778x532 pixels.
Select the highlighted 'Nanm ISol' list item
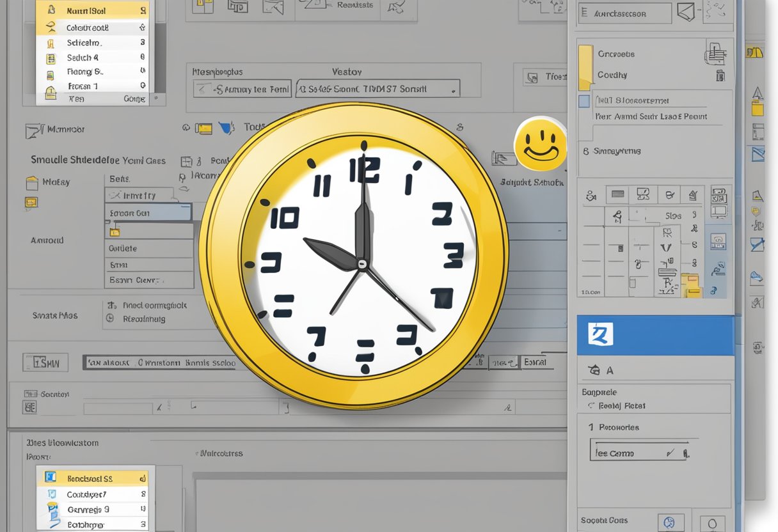coord(92,11)
